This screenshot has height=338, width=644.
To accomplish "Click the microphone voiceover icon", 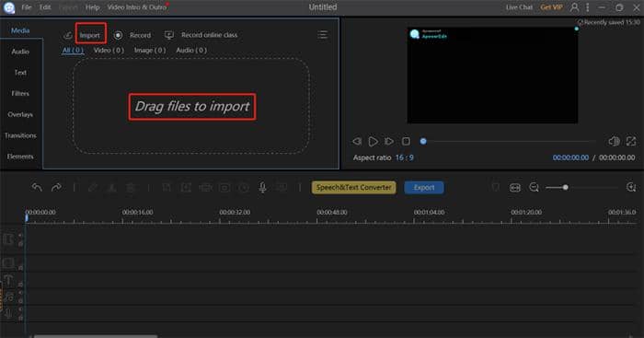I will (263, 188).
